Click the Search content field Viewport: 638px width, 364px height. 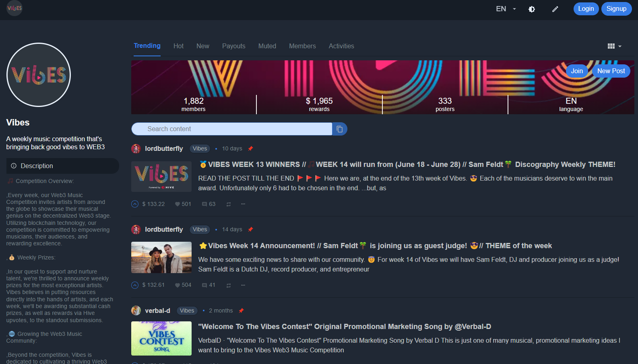coord(231,129)
